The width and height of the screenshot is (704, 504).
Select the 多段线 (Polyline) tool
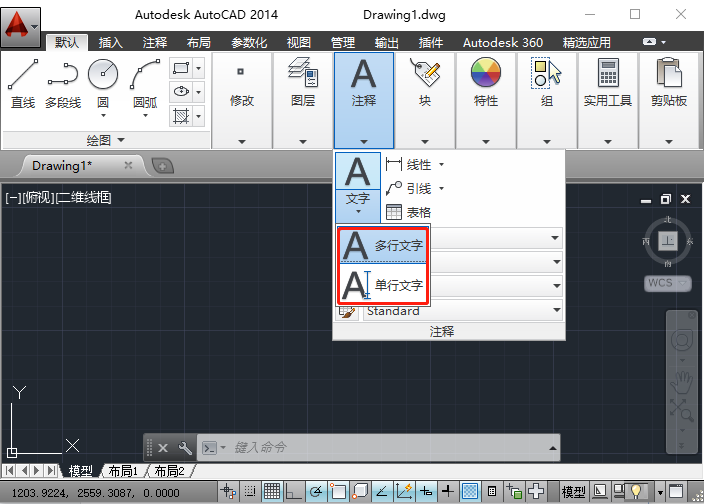pyautogui.click(x=63, y=84)
